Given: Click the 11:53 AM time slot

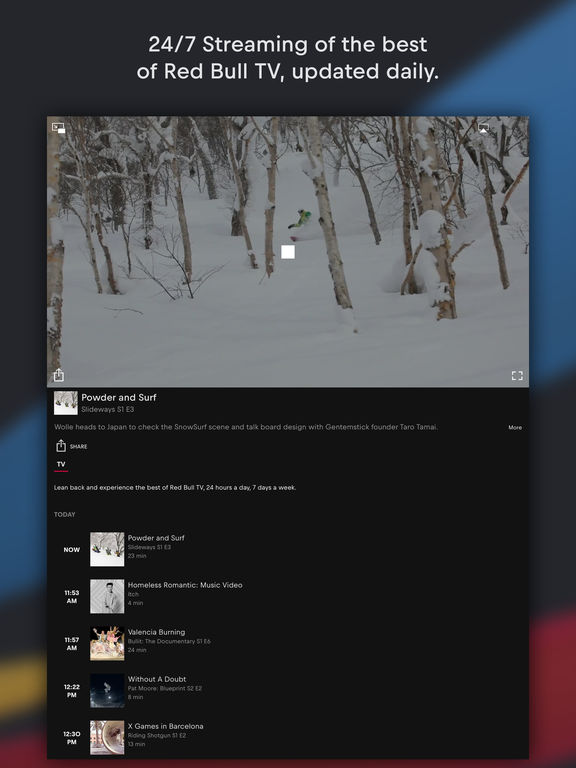Looking at the screenshot, I should pyautogui.click(x=72, y=597).
